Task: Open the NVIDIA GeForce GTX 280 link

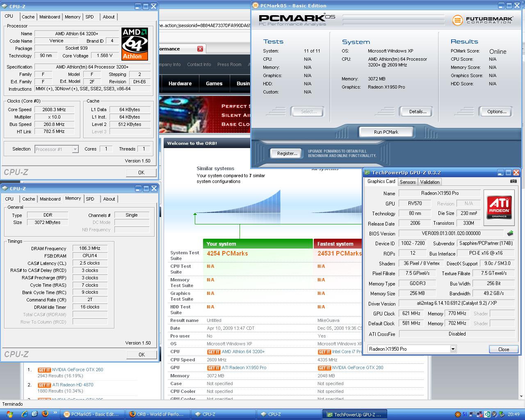Action: tap(358, 368)
